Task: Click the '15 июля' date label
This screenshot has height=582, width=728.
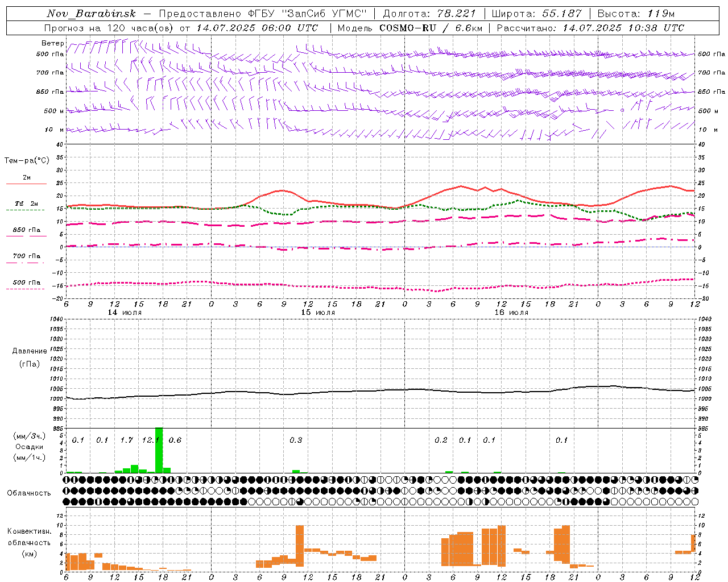Action: tap(318, 313)
